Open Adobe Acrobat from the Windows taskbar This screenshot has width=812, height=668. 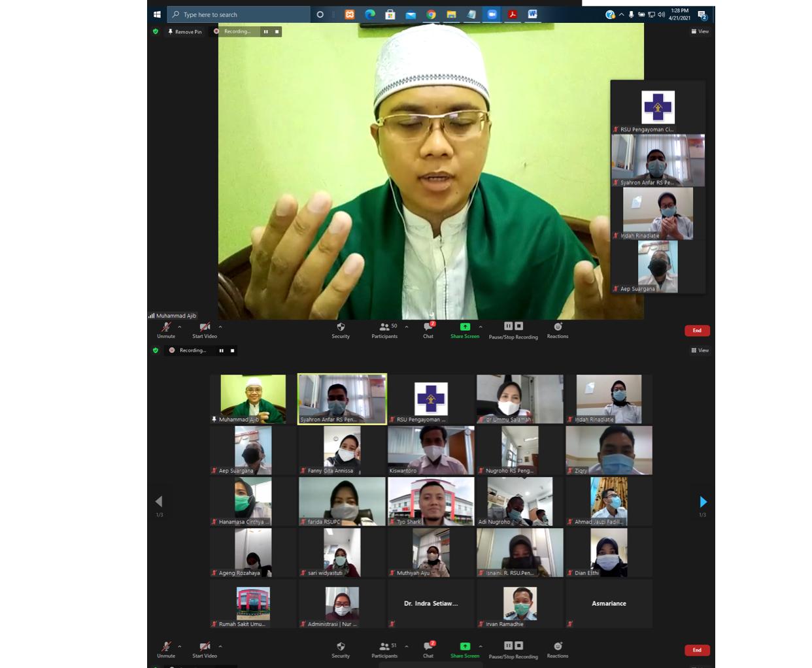pos(513,14)
